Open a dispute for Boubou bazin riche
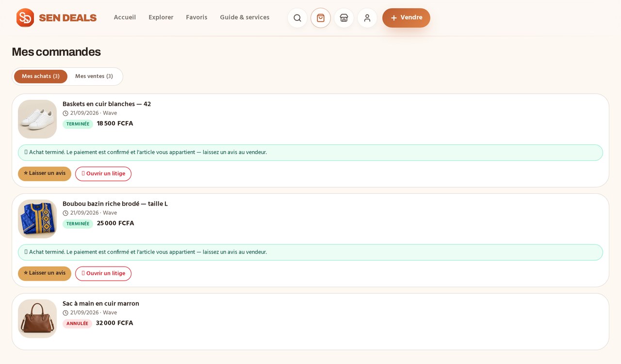The image size is (621, 364). point(103,273)
